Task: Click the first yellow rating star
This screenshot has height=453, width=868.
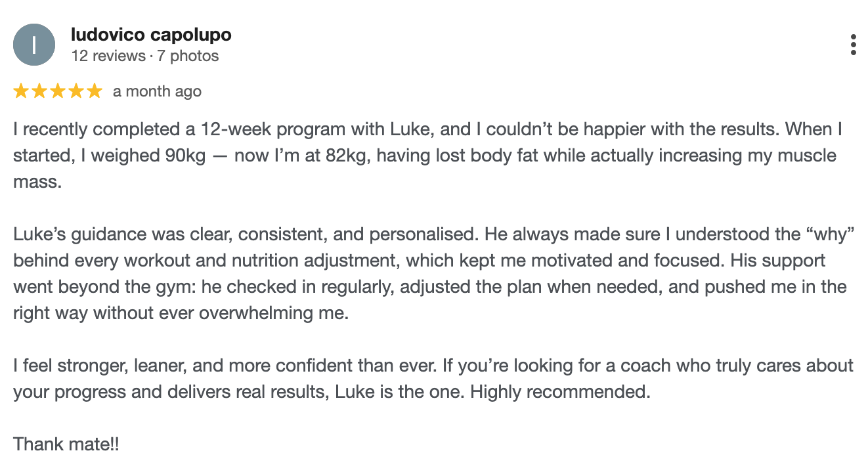Action: pyautogui.click(x=21, y=91)
